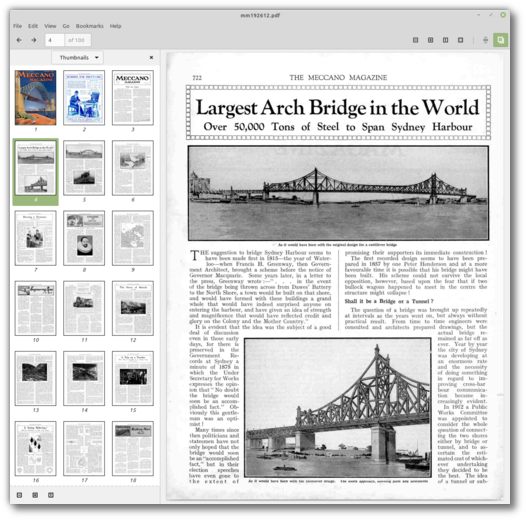The width and height of the screenshot is (526, 520).
Task: Click the 'Over 50,000 Tons of Steel' subtitle
Action: coord(338,127)
